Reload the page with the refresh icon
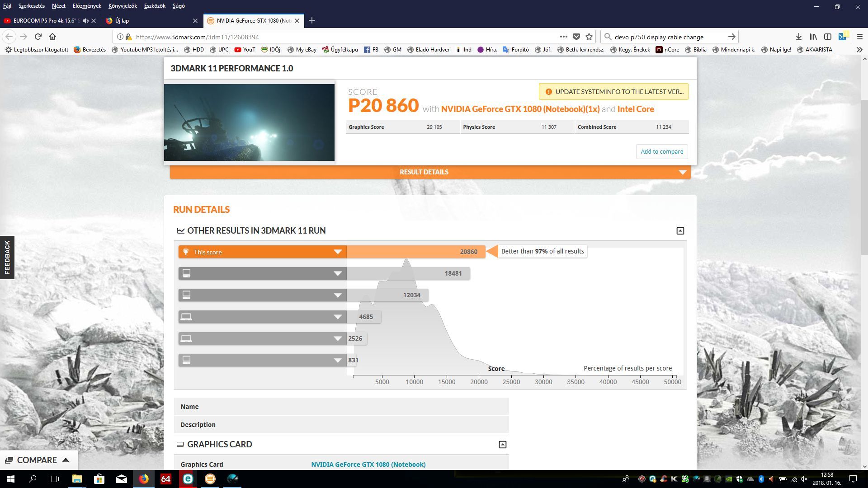This screenshot has width=868, height=488. (38, 37)
